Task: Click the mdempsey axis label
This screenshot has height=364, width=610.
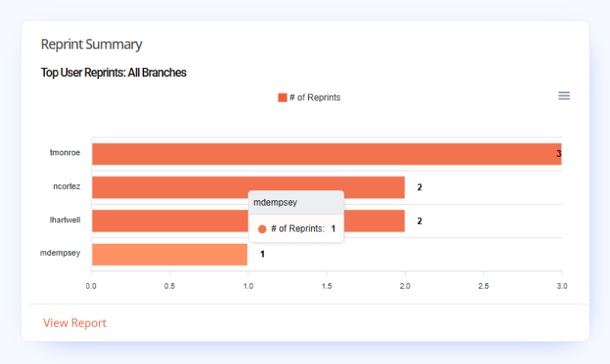Action: click(x=60, y=253)
